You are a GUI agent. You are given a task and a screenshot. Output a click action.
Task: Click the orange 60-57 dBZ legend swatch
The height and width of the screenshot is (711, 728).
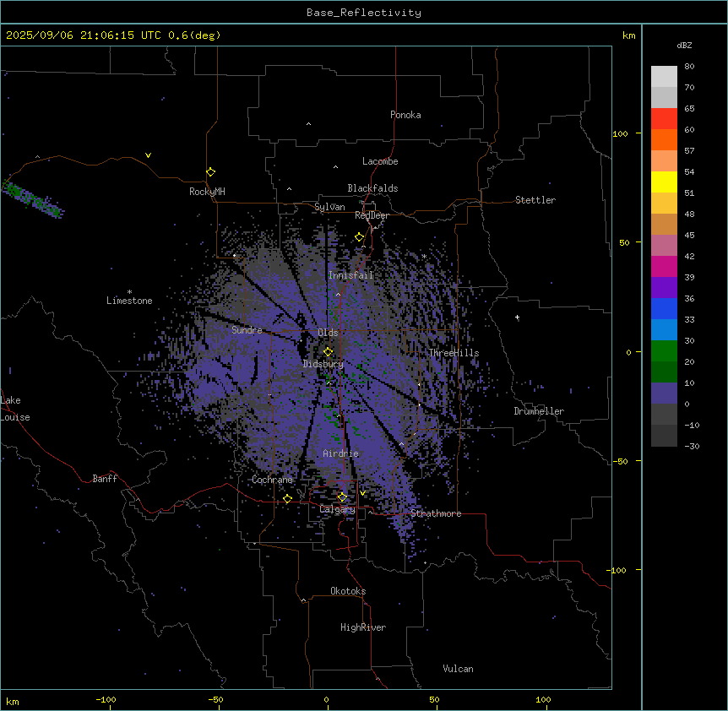click(x=664, y=139)
